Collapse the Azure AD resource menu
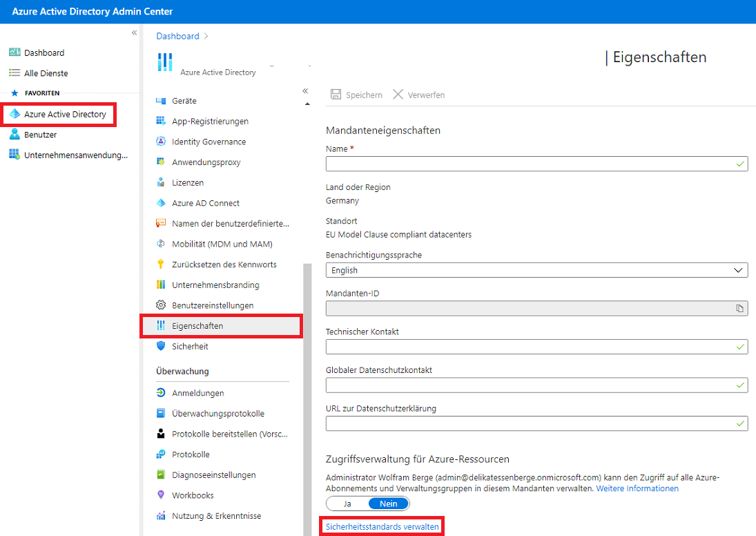 tap(305, 90)
